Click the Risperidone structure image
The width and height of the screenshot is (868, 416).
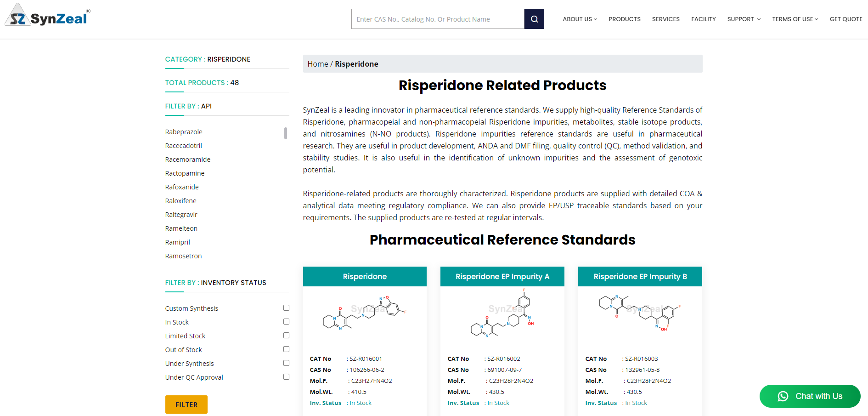(365, 313)
